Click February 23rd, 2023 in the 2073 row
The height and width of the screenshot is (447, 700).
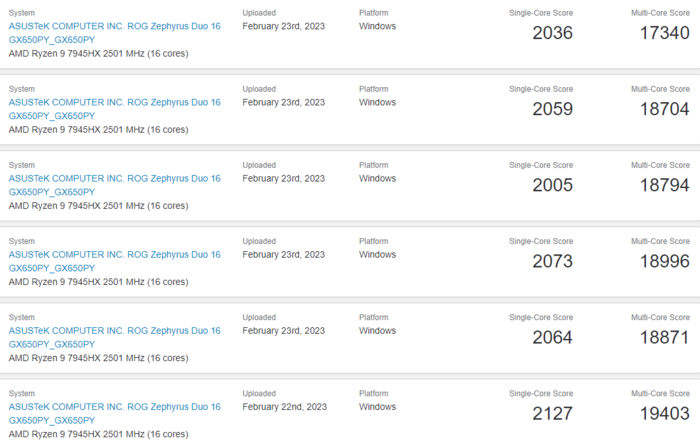point(283,255)
